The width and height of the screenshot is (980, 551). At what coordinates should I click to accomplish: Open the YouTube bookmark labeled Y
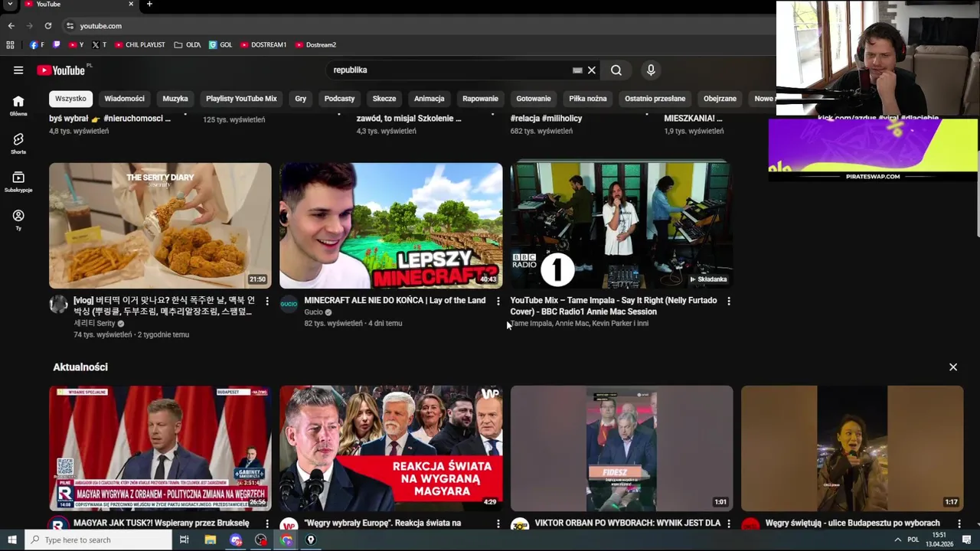(77, 45)
